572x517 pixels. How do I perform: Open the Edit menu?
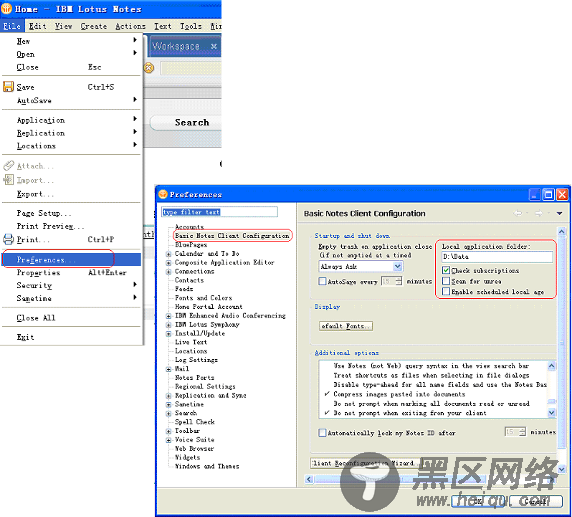(x=38, y=26)
